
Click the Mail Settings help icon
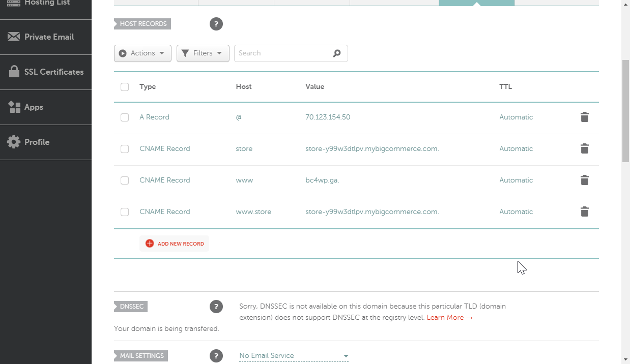point(216,356)
